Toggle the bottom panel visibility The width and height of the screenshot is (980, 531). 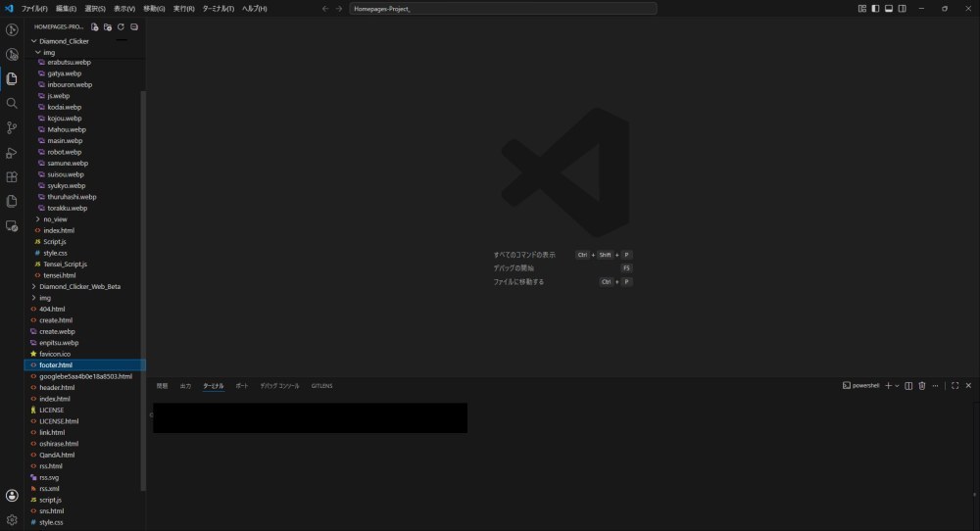[x=889, y=9]
